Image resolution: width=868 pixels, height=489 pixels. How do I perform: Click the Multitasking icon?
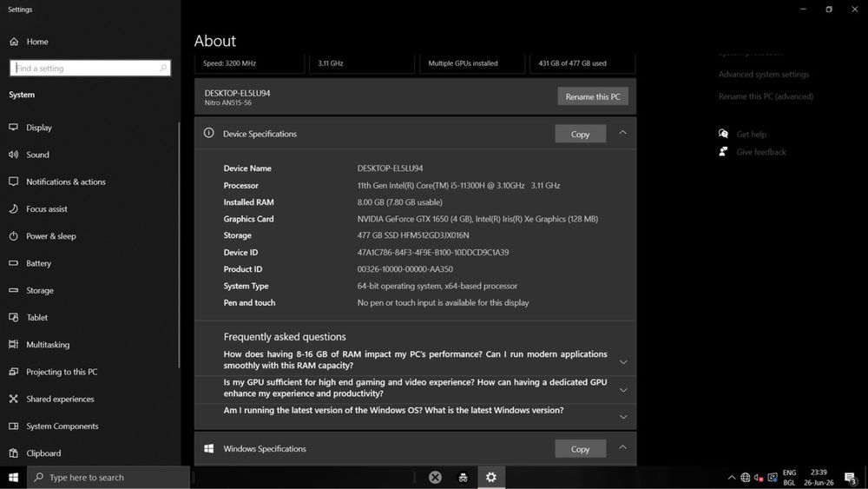click(x=13, y=345)
